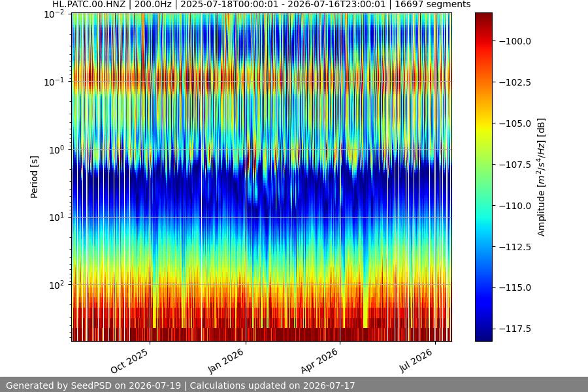This screenshot has height=392, width=588.
Task: Click the −115.0 colorbar tick value
Action: tap(515, 287)
